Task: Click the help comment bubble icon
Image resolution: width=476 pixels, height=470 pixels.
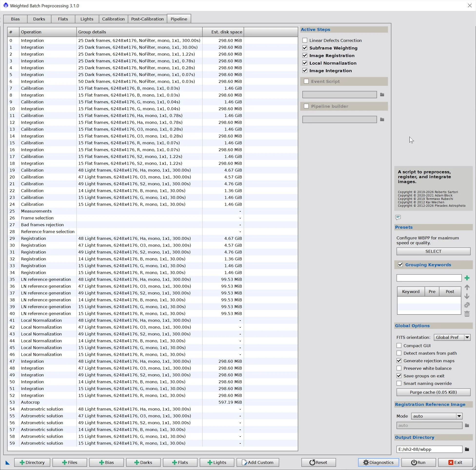Action: (398, 217)
